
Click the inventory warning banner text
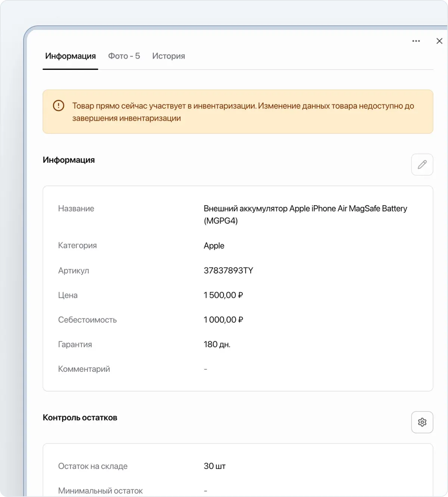(243, 112)
